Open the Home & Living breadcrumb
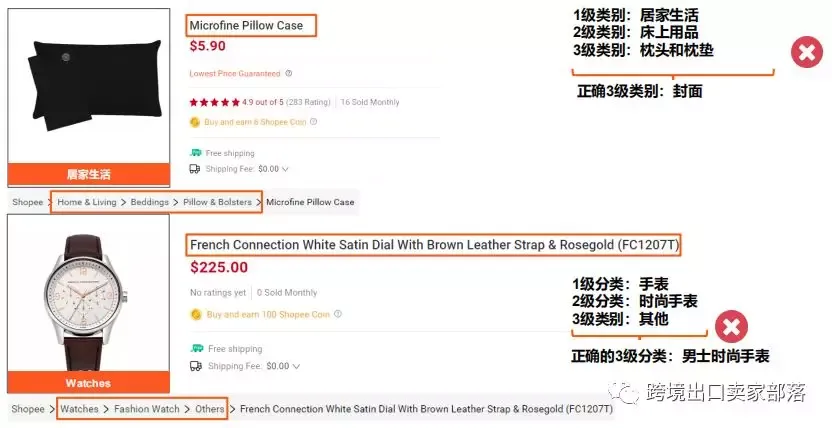 [86, 202]
